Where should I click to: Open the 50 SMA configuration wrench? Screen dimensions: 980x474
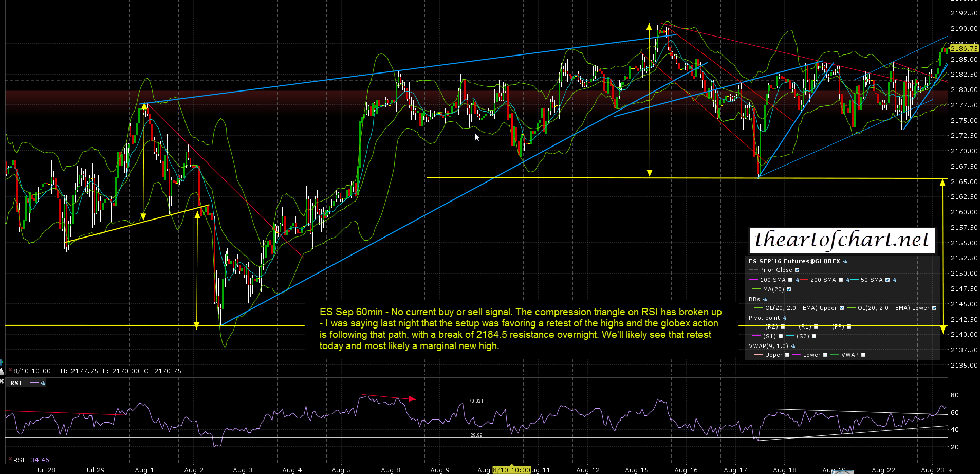coord(895,280)
